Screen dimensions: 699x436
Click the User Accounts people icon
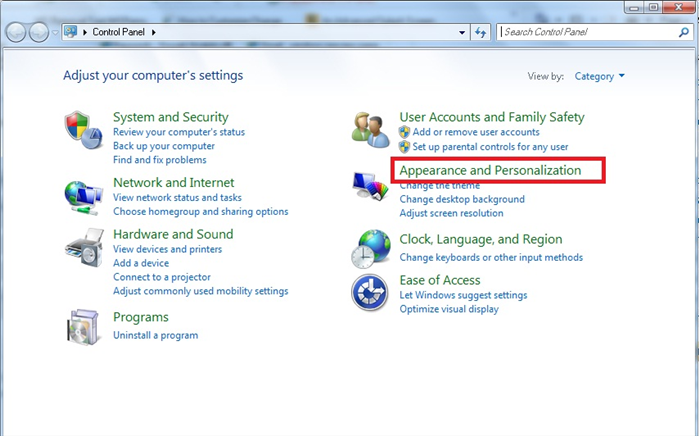click(371, 129)
